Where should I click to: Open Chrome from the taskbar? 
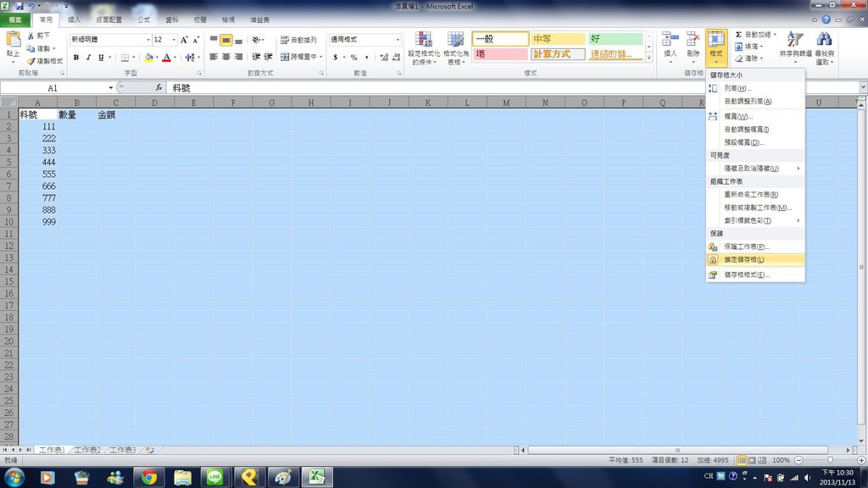(148, 477)
